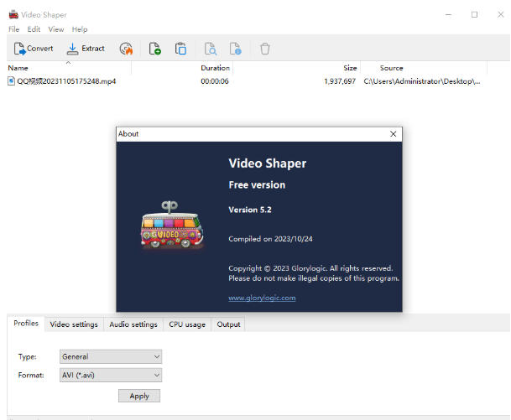Click the Compiled on 2023/10/24 text
The height and width of the screenshot is (420, 511).
(x=270, y=239)
